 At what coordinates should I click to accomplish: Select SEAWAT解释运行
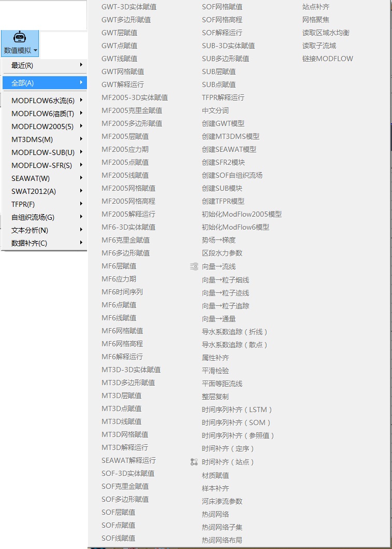129,460
